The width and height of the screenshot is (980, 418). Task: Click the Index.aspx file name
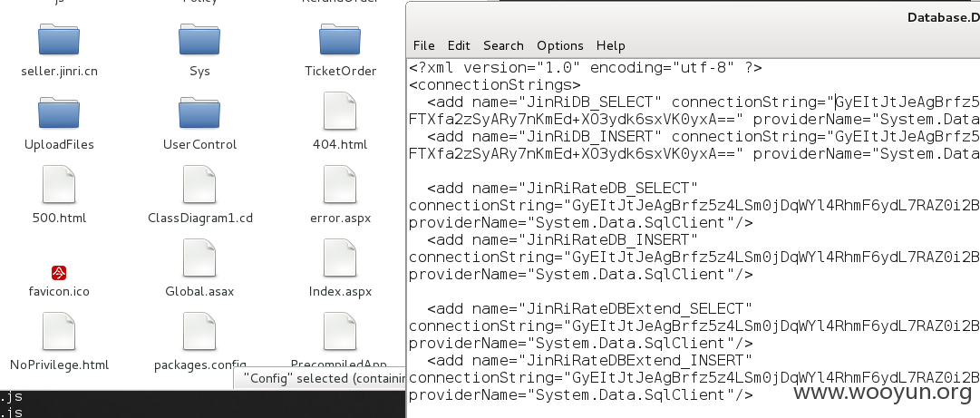340,291
